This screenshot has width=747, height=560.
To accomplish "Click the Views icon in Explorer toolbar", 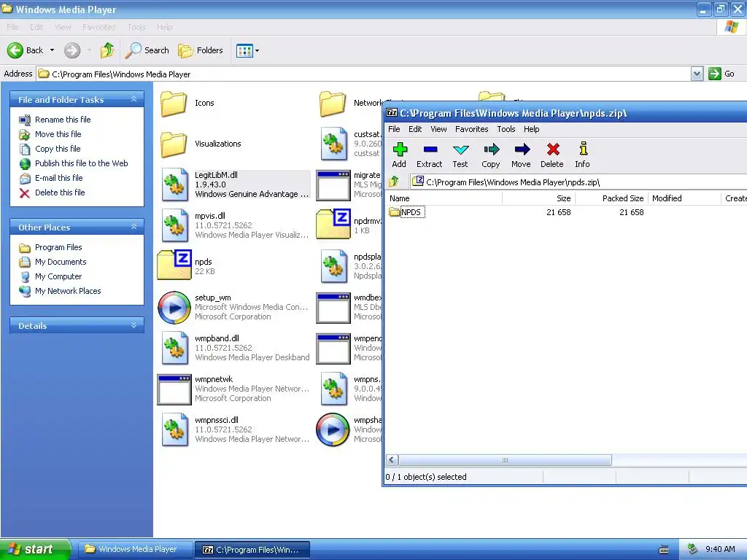I will tap(244, 50).
